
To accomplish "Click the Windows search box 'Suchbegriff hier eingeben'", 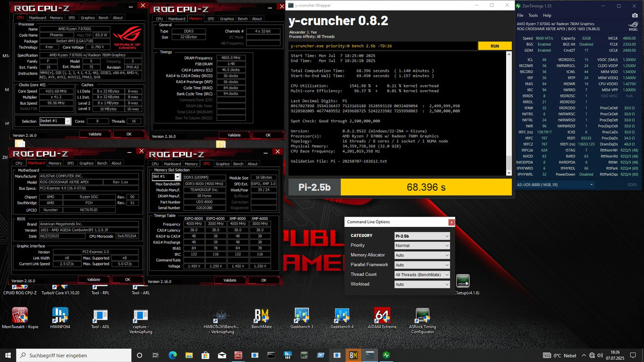I will point(74,355).
